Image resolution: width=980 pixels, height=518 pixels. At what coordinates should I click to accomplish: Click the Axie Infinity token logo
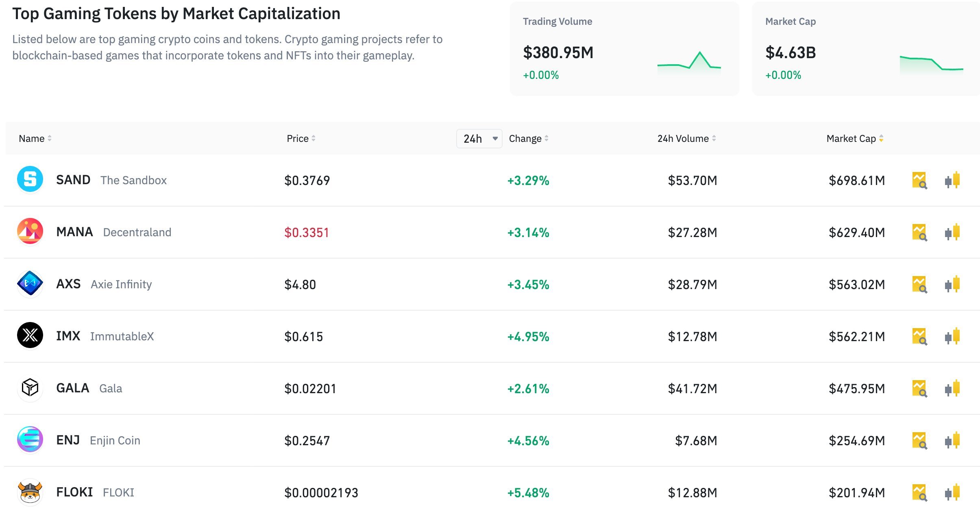(30, 283)
